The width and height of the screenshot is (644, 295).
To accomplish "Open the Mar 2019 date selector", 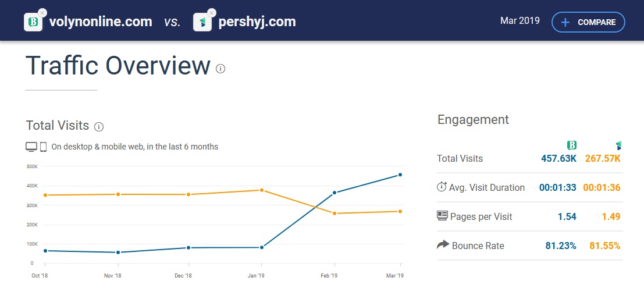I will [520, 22].
